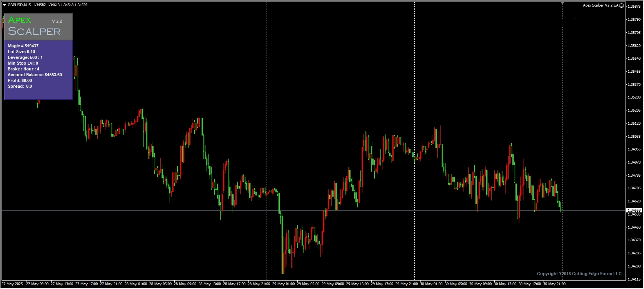Click the green Apex logo text
This screenshot has width=644, height=289.
coord(20,20)
